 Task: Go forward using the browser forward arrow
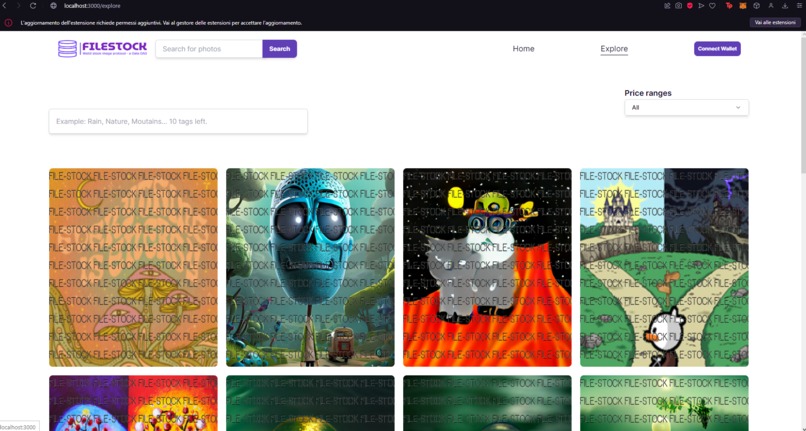pos(19,6)
